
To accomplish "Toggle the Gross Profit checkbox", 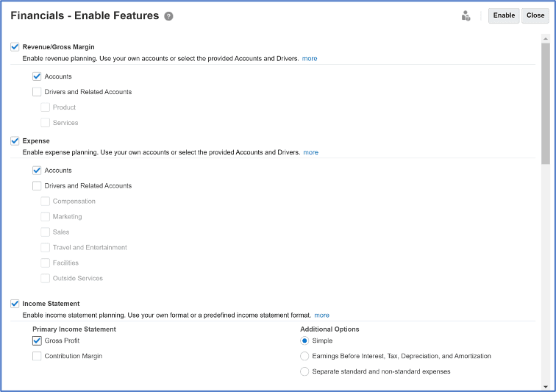I will pyautogui.click(x=37, y=341).
